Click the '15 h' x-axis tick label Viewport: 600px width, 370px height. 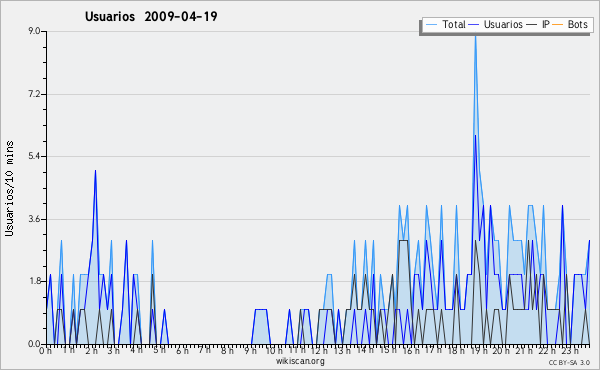[388, 350]
